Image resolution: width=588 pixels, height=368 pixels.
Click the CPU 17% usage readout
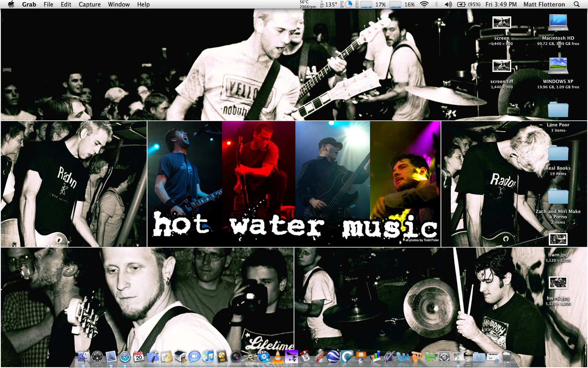pos(381,4)
